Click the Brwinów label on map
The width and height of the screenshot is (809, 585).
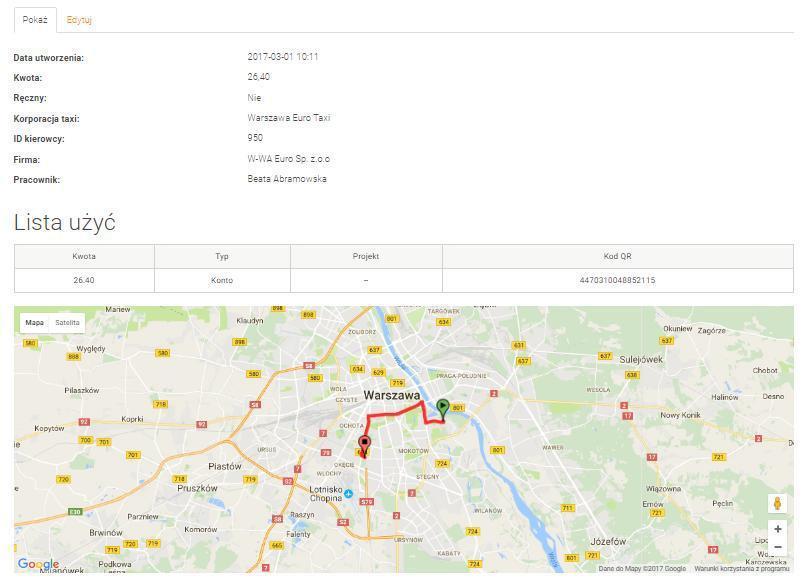[x=106, y=532]
